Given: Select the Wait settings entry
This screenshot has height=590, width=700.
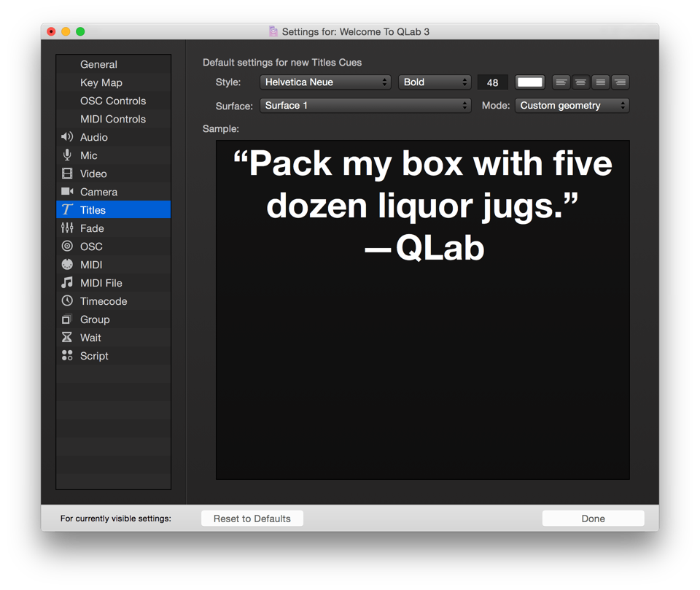Looking at the screenshot, I should coord(90,338).
